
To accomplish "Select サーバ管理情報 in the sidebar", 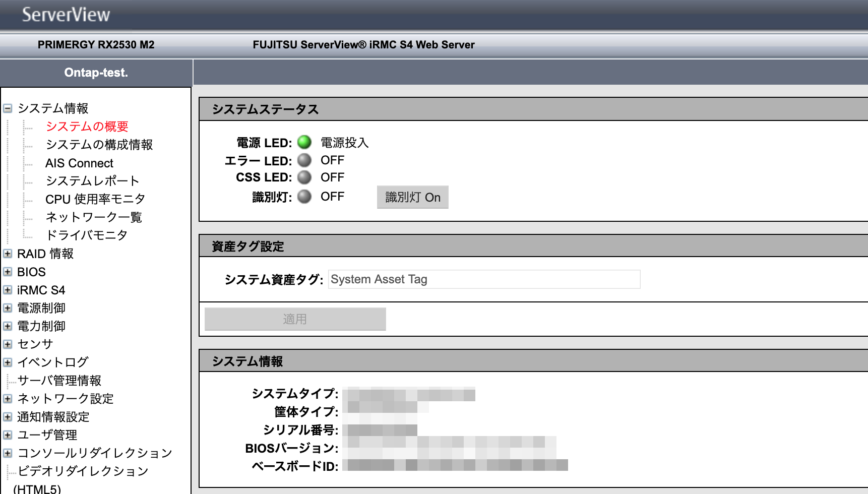I will [x=59, y=381].
